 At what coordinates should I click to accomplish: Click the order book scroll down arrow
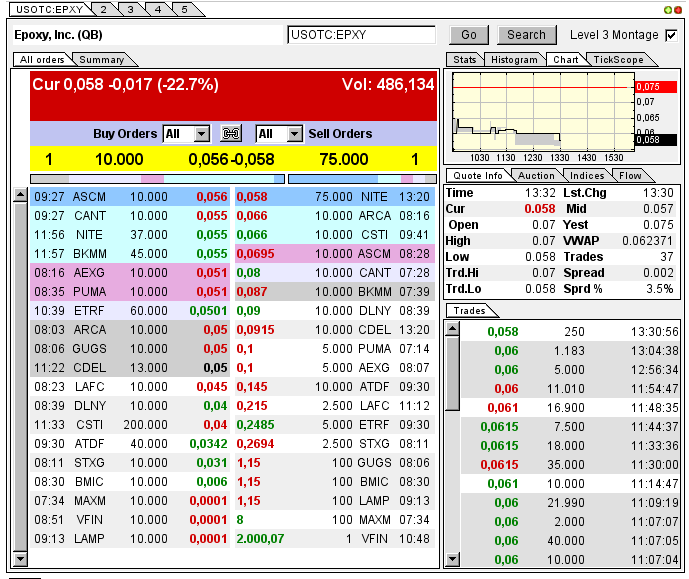[x=21, y=559]
